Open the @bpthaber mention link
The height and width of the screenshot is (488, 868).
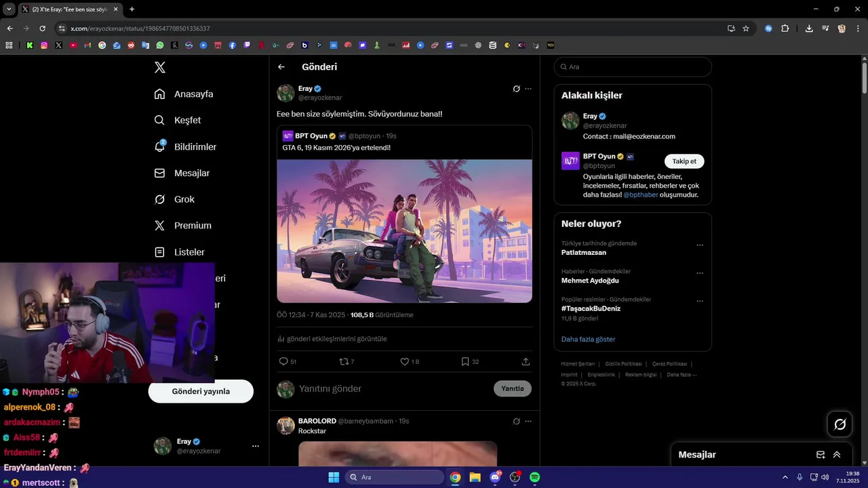pyautogui.click(x=640, y=195)
